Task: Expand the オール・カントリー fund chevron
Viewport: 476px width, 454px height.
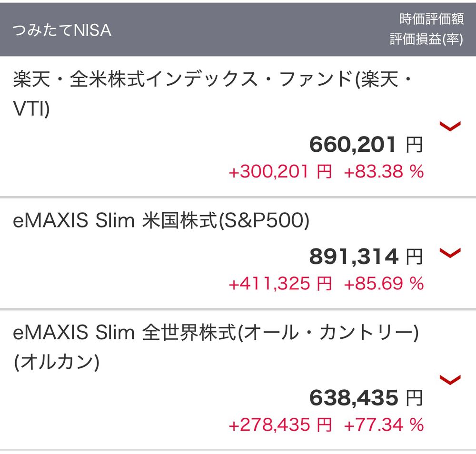Action: 450,379
